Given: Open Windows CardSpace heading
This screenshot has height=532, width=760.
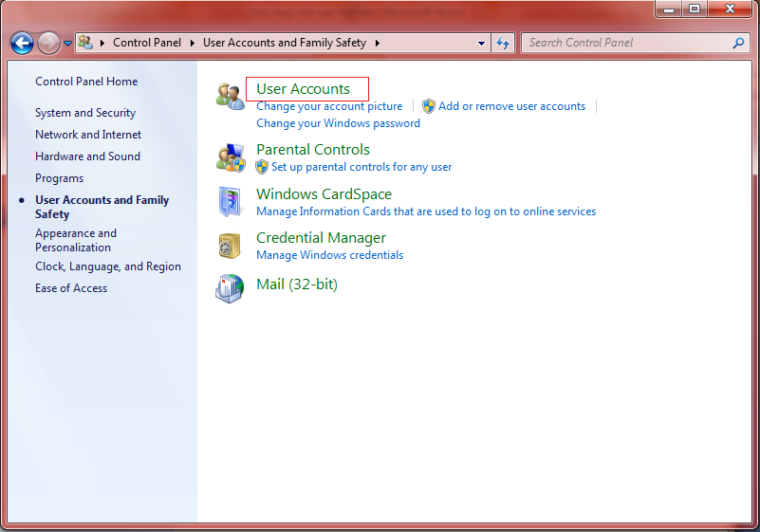Looking at the screenshot, I should [x=324, y=194].
